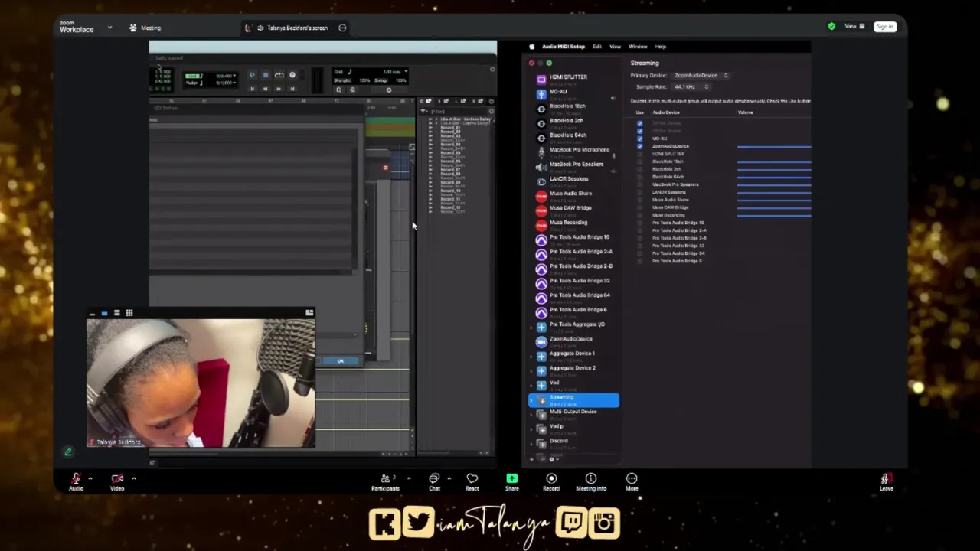Select MacBook Pro Microphone device
Image resolution: width=980 pixels, height=551 pixels.
[573, 152]
